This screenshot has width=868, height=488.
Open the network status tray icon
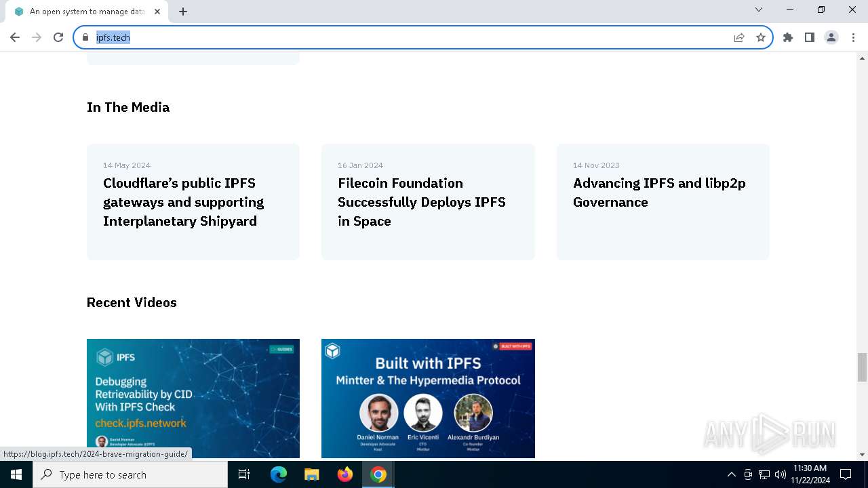pyautogui.click(x=764, y=474)
